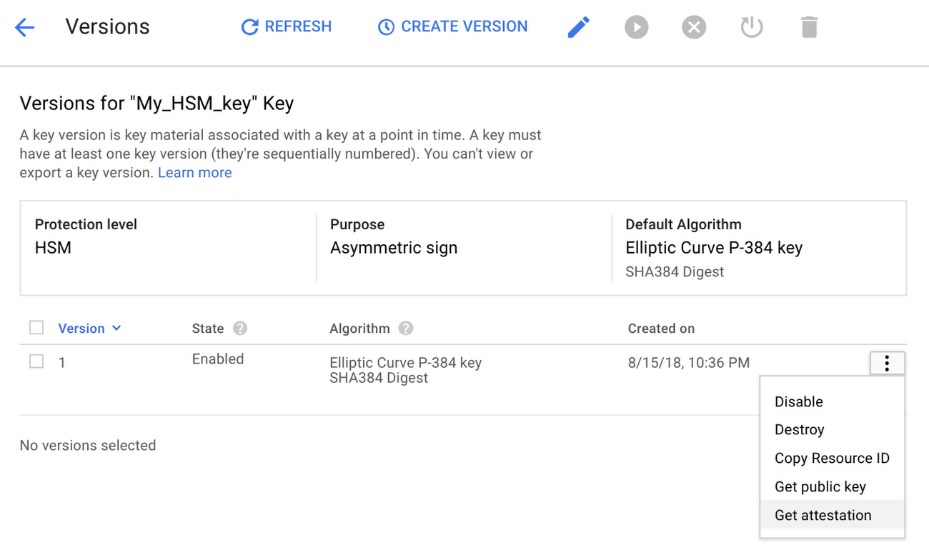Click the trash destroy icon
The image size is (929, 560).
click(x=809, y=28)
